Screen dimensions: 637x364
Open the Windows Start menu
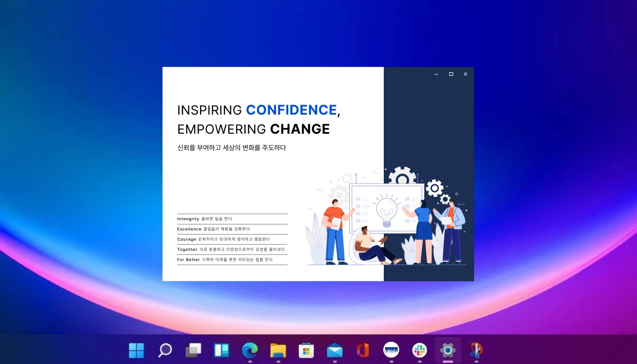(x=136, y=350)
